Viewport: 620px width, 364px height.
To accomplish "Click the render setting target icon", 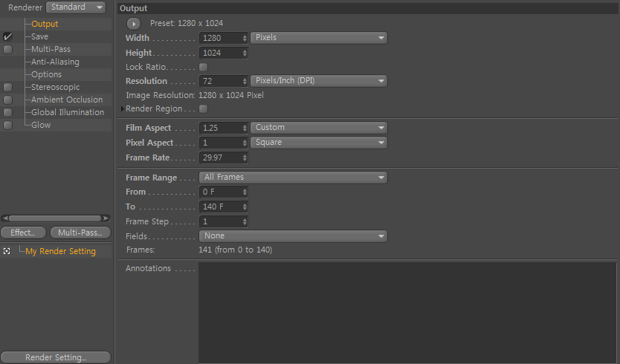I will click(7, 251).
